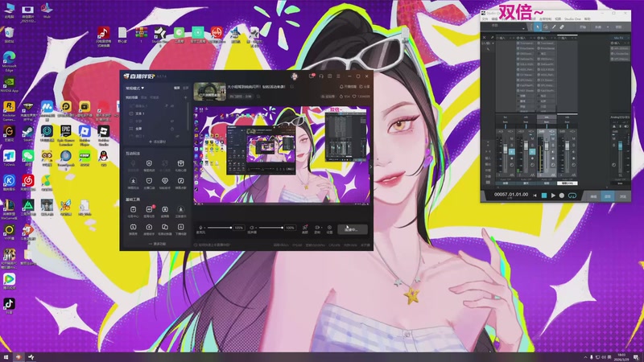Select the Arrow tool in Studio One
The height and width of the screenshot is (362, 644).
(x=537, y=27)
